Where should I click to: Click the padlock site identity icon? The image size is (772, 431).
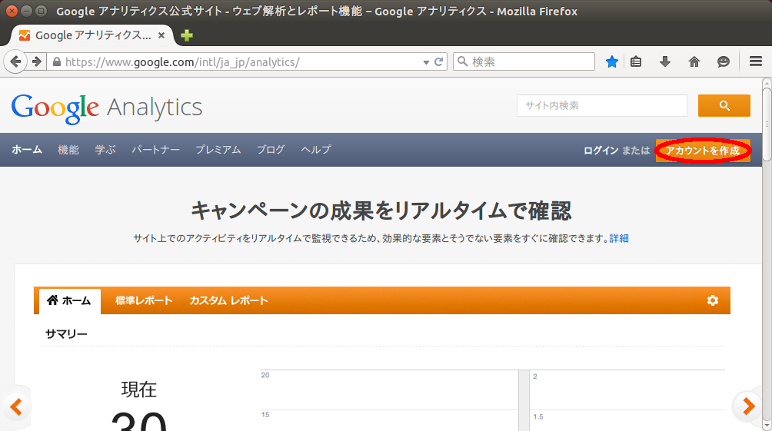[x=57, y=62]
